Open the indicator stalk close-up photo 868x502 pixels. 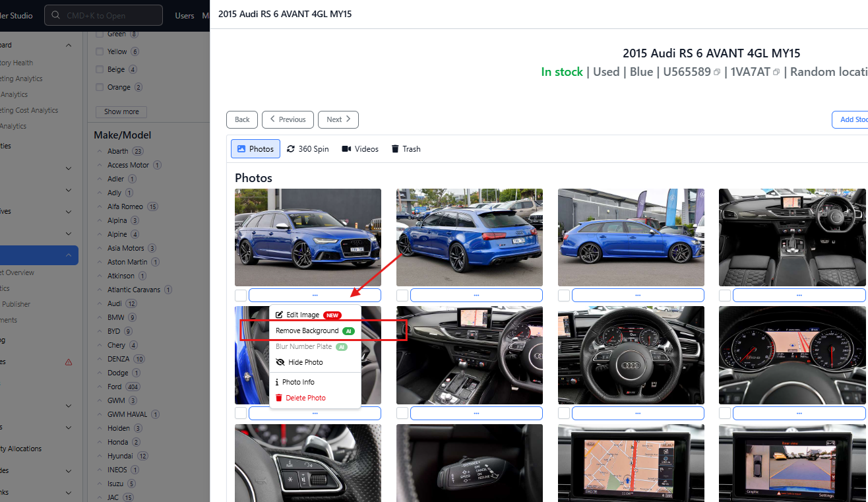470,463
